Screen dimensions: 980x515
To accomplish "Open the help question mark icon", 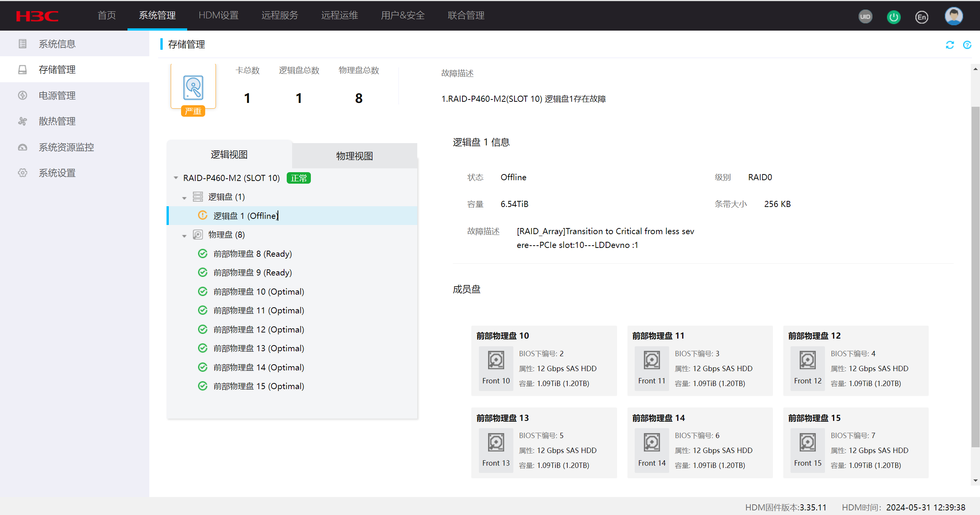I will (x=967, y=45).
